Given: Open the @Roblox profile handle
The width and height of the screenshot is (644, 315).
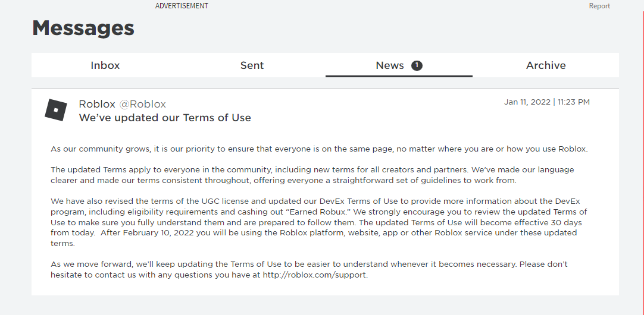Looking at the screenshot, I should 142,104.
